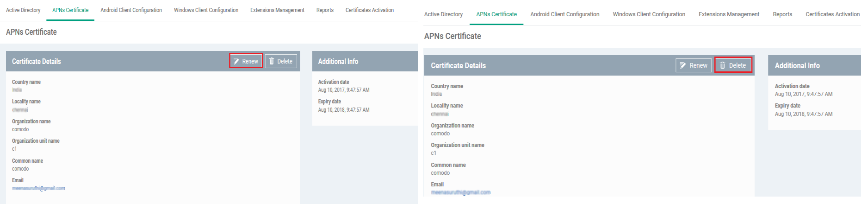The width and height of the screenshot is (868, 204).
Task: Open Active Directory tab in right screenshot
Action: 443,14
